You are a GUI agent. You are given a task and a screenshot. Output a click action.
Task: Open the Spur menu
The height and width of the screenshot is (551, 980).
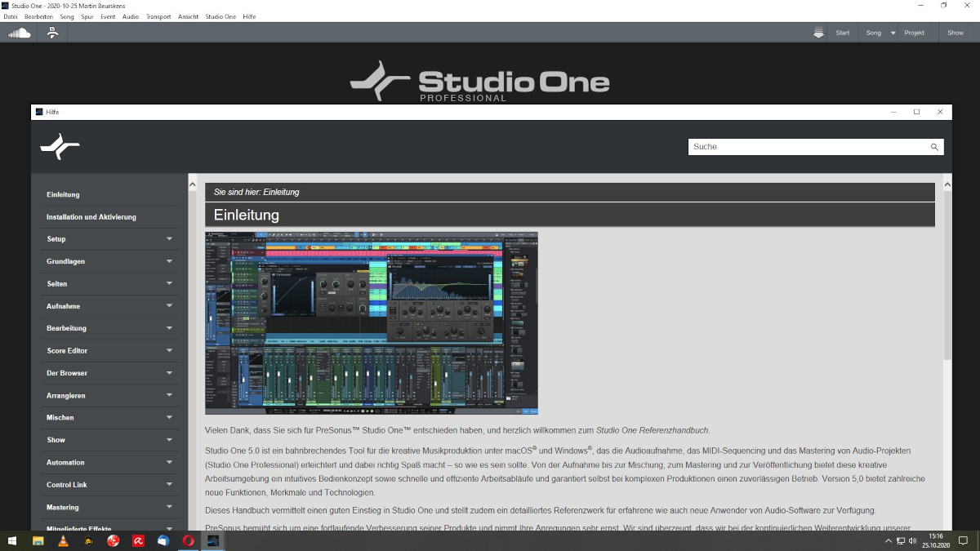(87, 16)
